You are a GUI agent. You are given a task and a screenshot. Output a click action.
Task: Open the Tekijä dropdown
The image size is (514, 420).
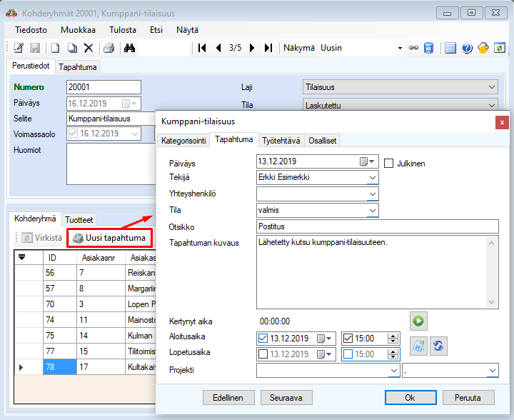point(373,177)
